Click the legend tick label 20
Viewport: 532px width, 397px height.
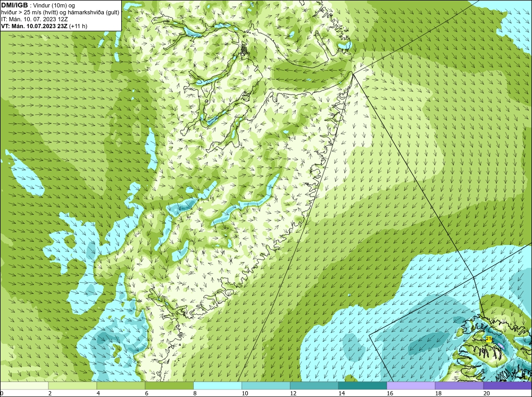(487, 393)
